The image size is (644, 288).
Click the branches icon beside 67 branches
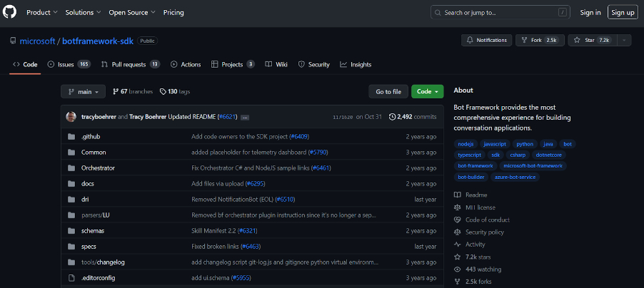pos(116,91)
